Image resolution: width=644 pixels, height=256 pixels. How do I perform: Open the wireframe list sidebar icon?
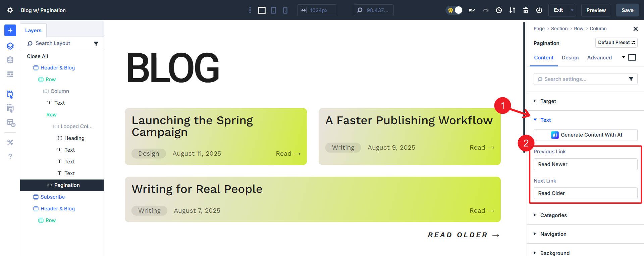[10, 74]
